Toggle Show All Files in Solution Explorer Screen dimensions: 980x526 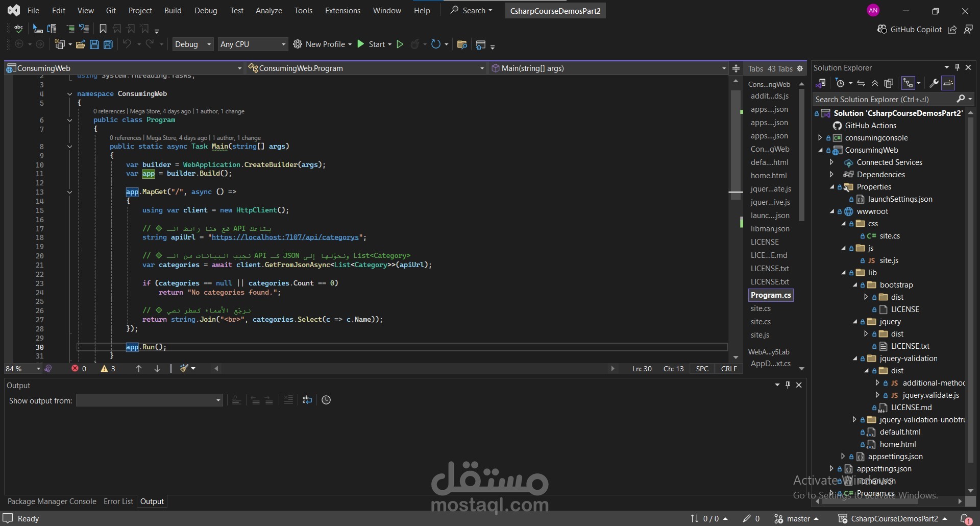(x=889, y=83)
